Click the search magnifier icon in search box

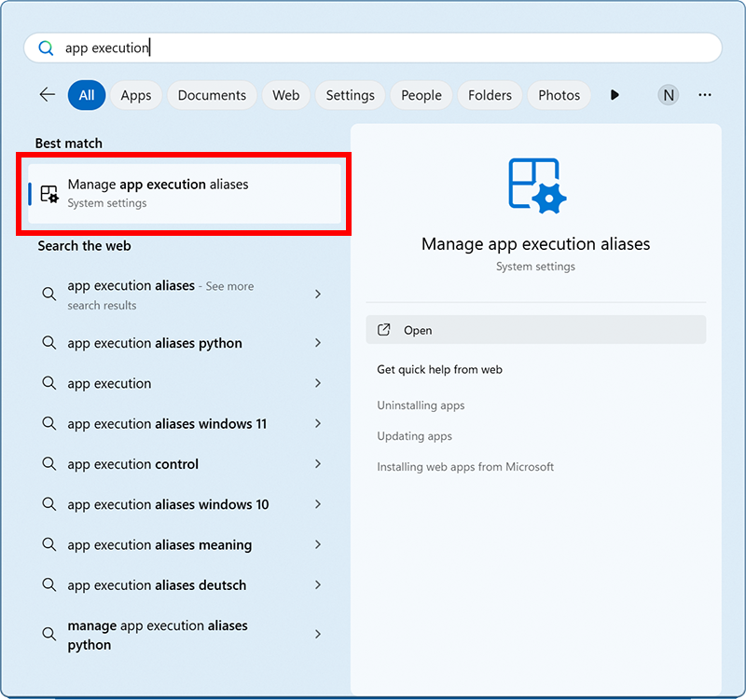coord(46,48)
